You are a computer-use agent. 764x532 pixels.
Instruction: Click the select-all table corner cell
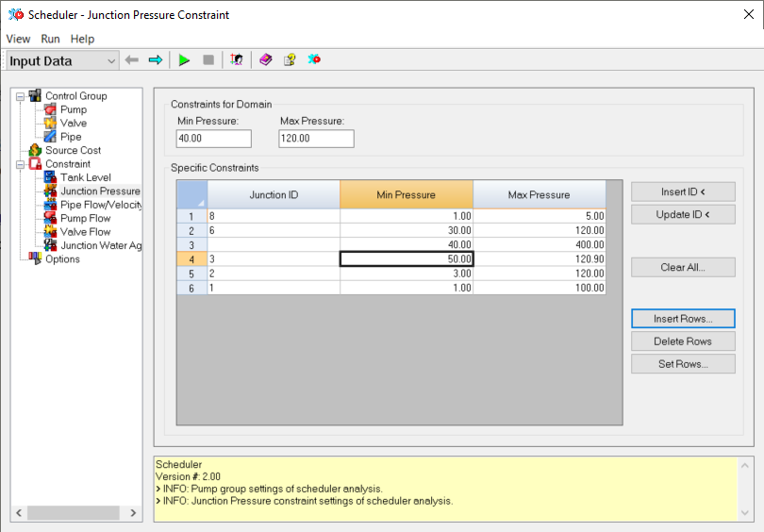tap(192, 195)
